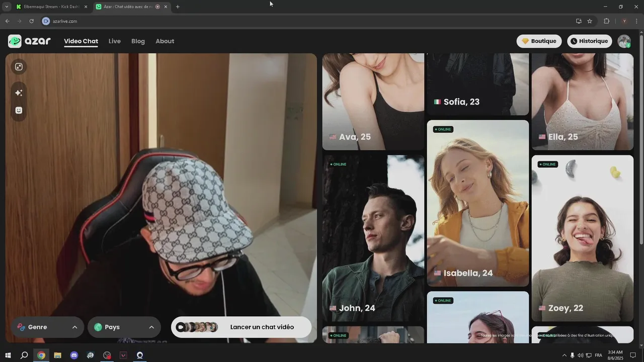644x362 pixels.
Task: Open the browser extensions menu
Action: pos(606,21)
